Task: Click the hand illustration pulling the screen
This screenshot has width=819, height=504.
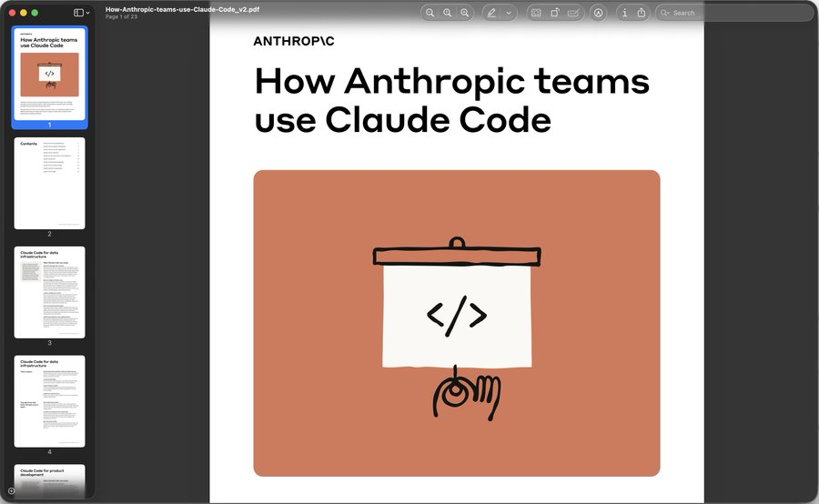Action: (x=467, y=394)
